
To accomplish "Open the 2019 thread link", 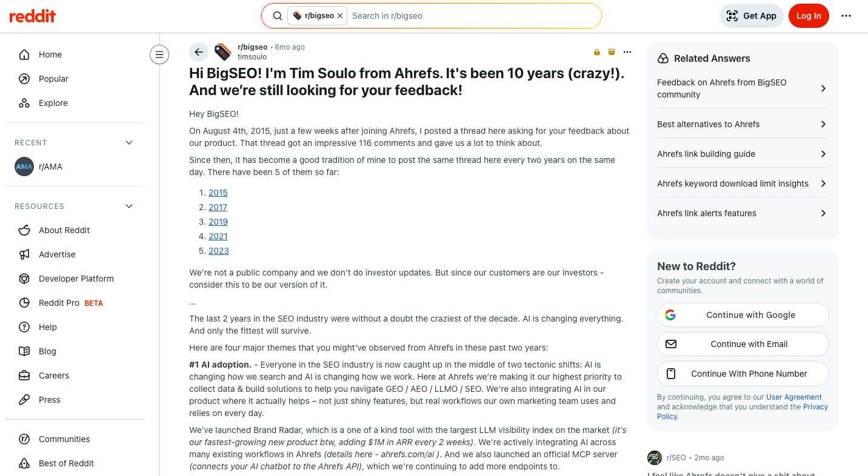I will pyautogui.click(x=218, y=222).
